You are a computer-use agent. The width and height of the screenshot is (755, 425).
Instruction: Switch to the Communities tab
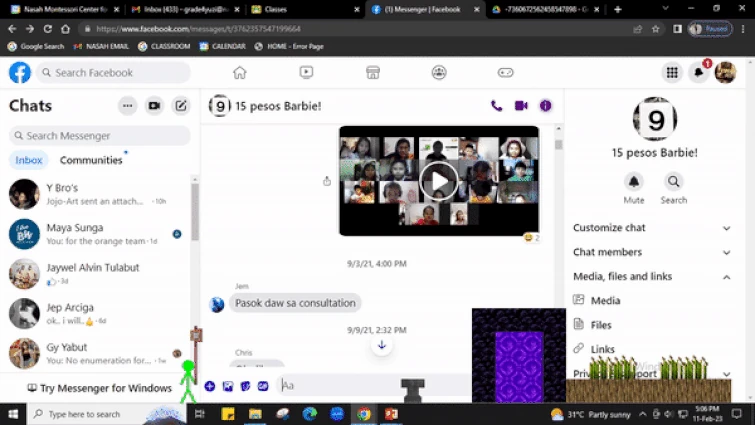(x=91, y=160)
